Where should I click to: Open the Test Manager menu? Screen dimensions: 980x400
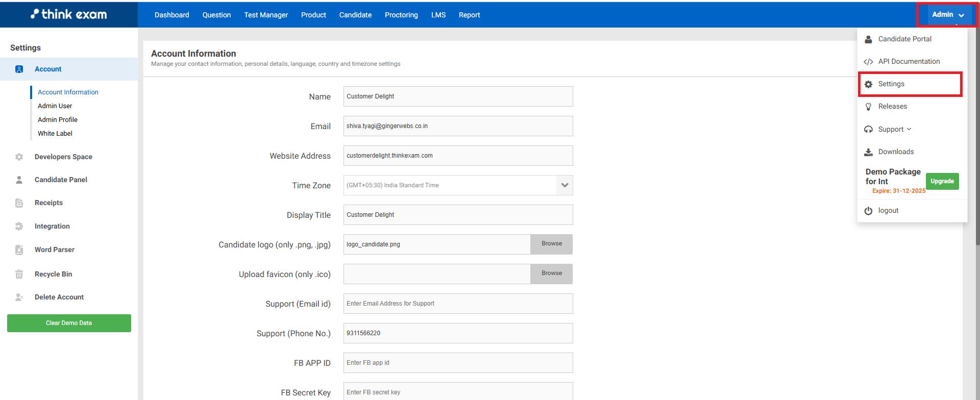click(266, 15)
